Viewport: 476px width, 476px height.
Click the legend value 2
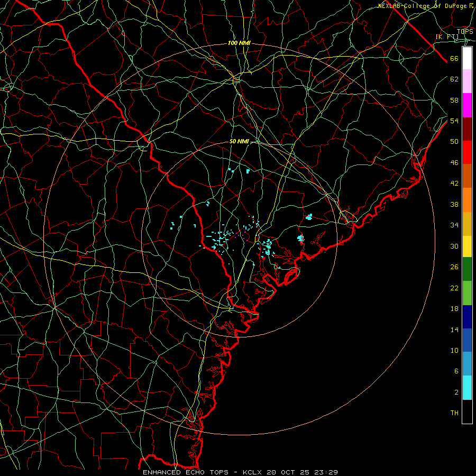point(456,392)
